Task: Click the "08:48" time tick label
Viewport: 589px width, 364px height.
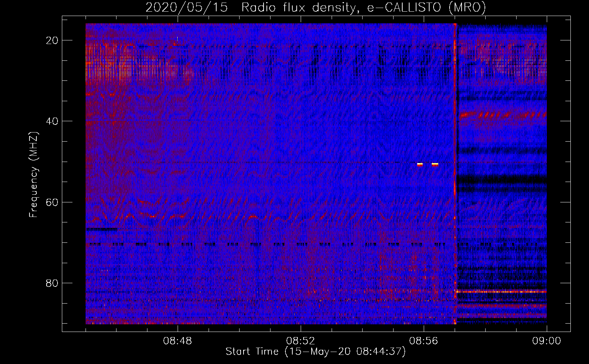Action: pos(178,341)
